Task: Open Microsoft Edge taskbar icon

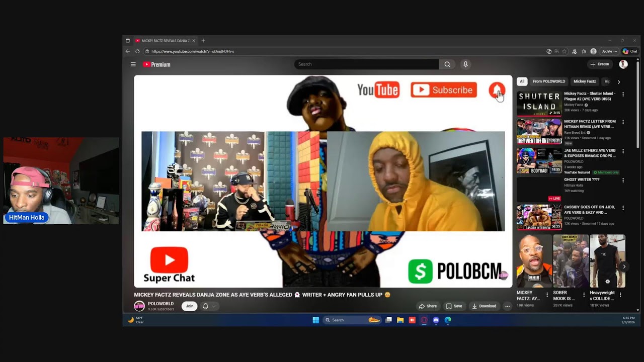Action: (447, 320)
